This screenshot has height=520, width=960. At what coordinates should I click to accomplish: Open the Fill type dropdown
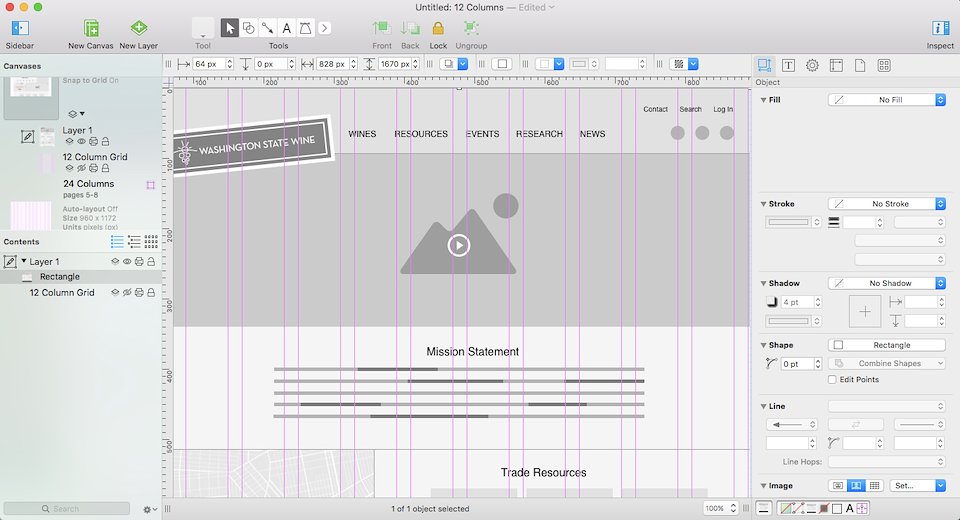pos(887,100)
